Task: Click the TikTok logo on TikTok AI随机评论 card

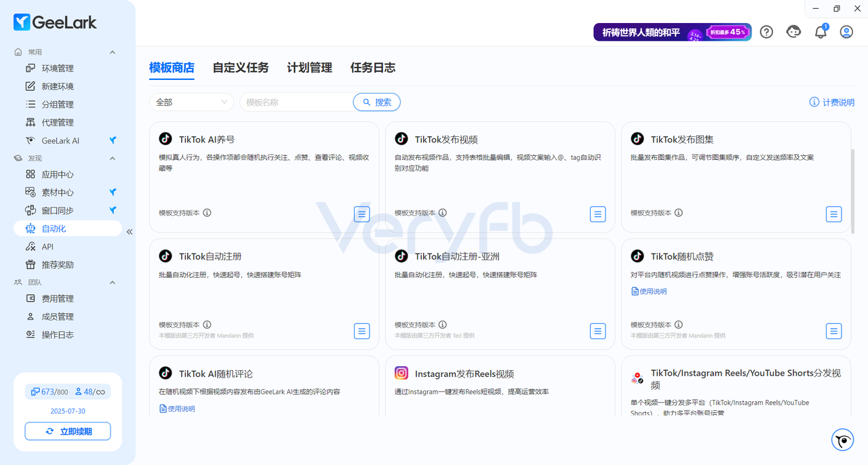Action: point(165,373)
